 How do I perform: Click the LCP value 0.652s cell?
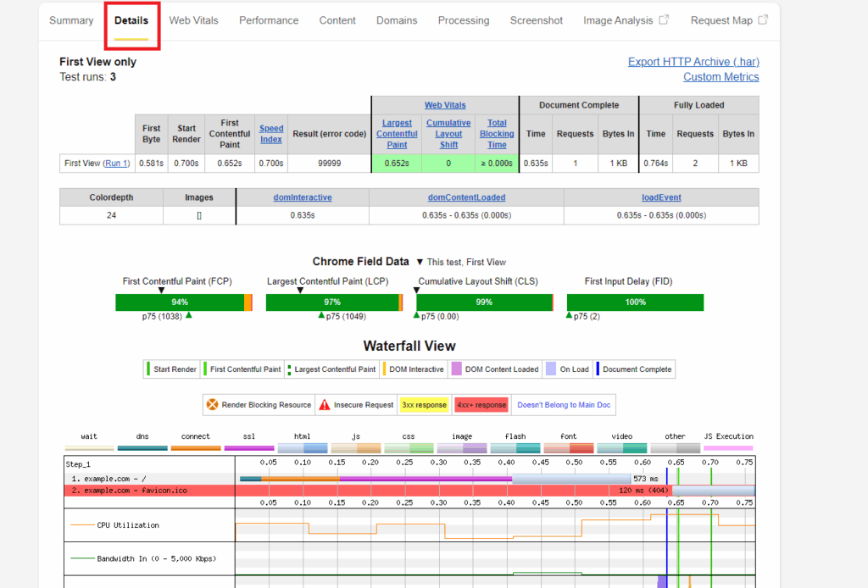tap(397, 164)
